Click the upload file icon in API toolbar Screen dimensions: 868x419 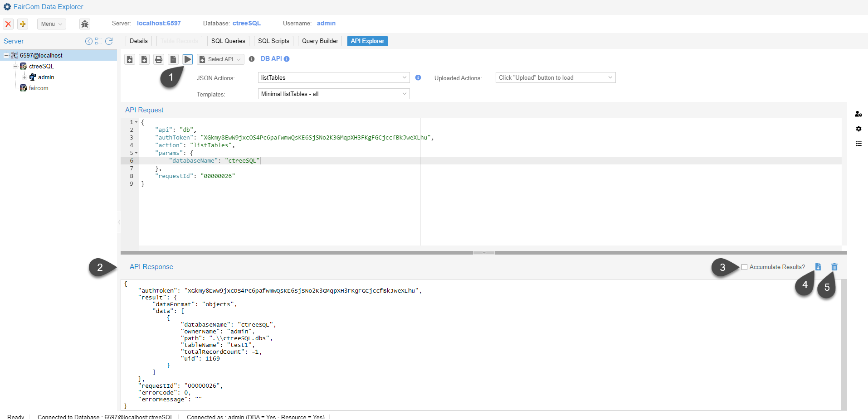pos(130,59)
